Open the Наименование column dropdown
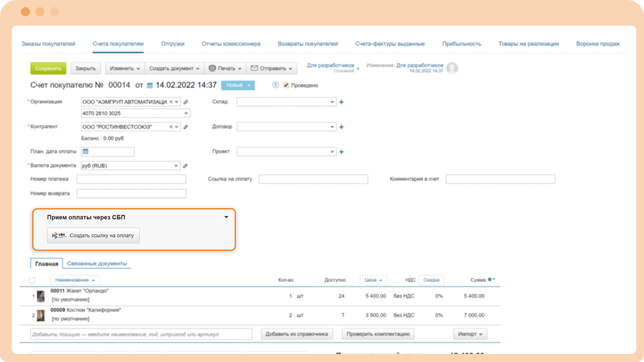The width and height of the screenshot is (644, 362). tap(75, 280)
